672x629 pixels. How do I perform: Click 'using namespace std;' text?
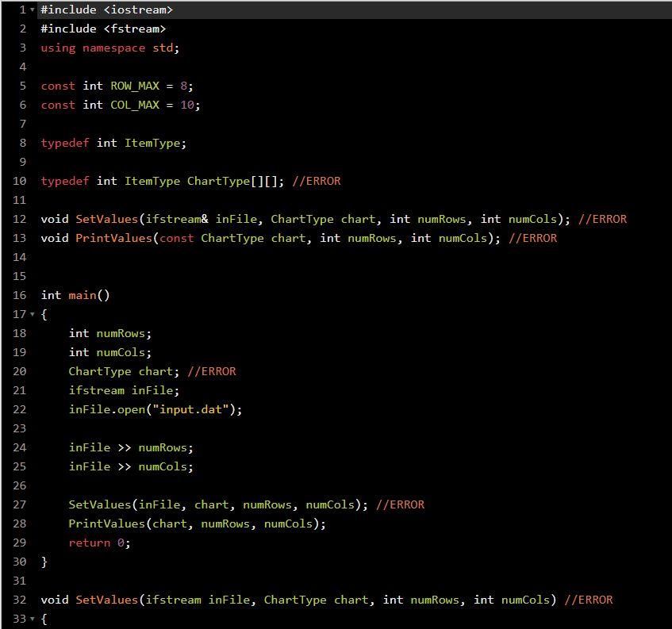[x=110, y=48]
